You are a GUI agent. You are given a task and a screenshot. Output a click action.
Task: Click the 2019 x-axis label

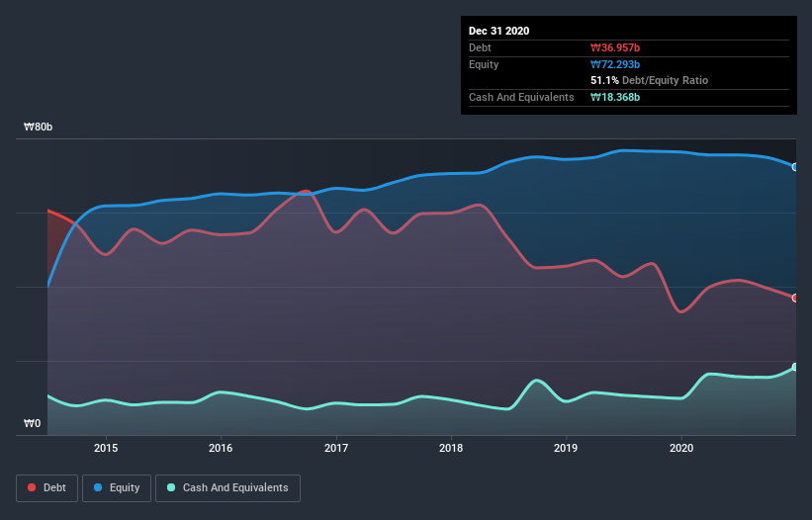tap(566, 448)
